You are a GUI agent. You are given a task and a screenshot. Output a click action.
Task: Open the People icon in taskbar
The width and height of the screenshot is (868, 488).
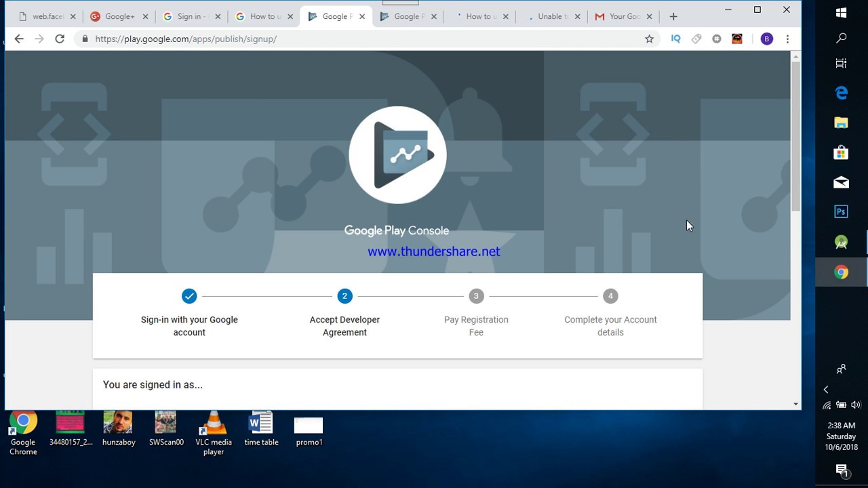coord(842,369)
